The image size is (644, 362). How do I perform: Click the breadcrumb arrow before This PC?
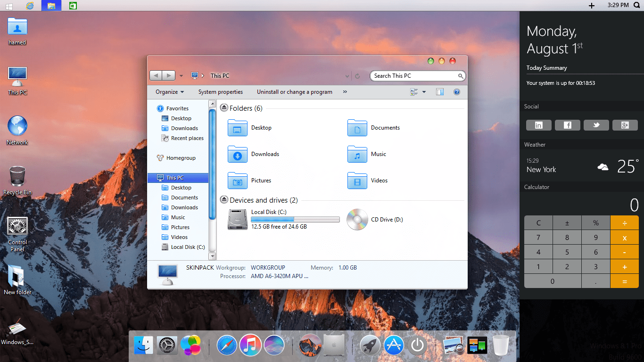[x=203, y=75]
